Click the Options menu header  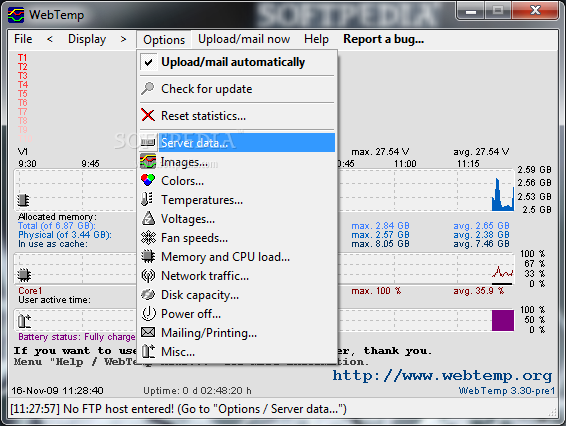pos(164,40)
